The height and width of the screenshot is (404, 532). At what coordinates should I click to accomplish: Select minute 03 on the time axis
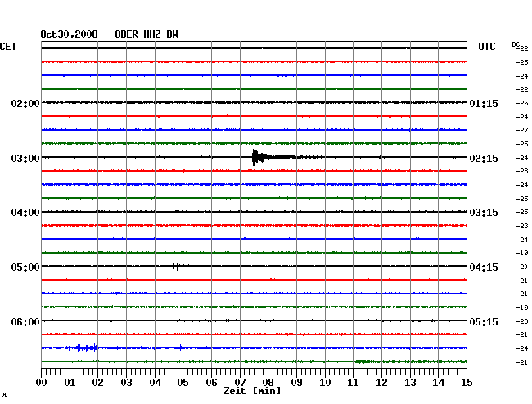[126, 382]
